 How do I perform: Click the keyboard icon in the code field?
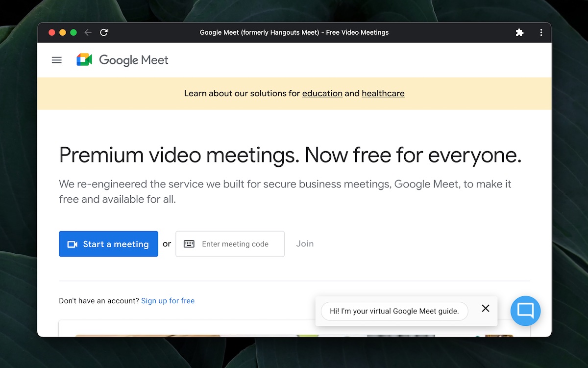pos(189,244)
